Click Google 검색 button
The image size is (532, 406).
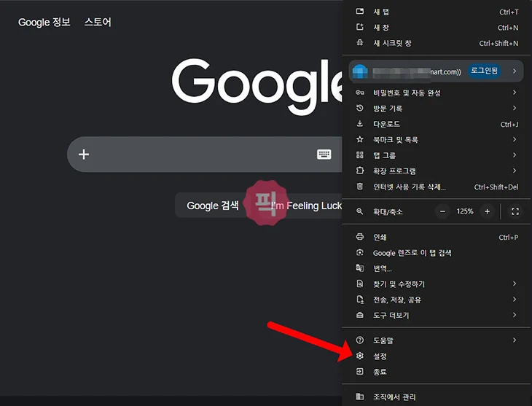[213, 206]
